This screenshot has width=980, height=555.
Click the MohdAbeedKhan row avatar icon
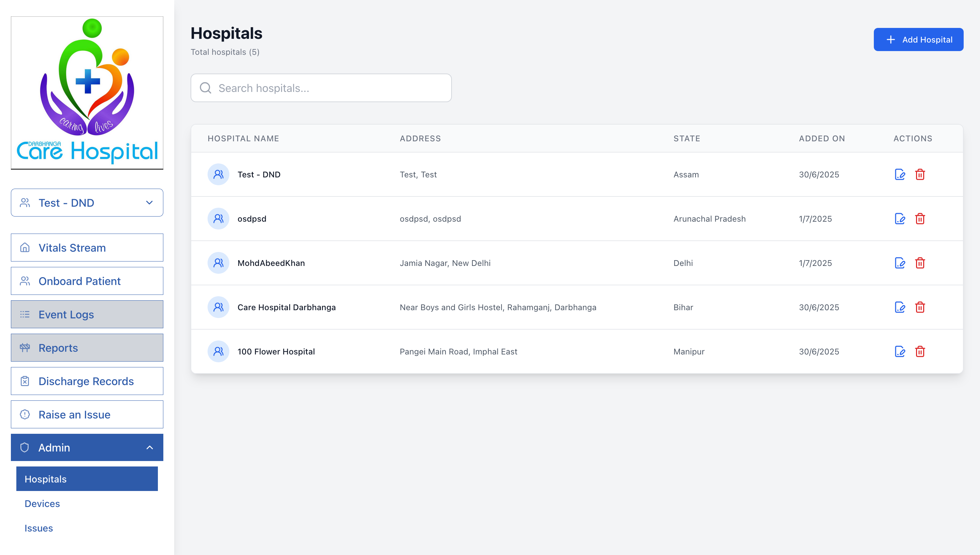tap(218, 263)
